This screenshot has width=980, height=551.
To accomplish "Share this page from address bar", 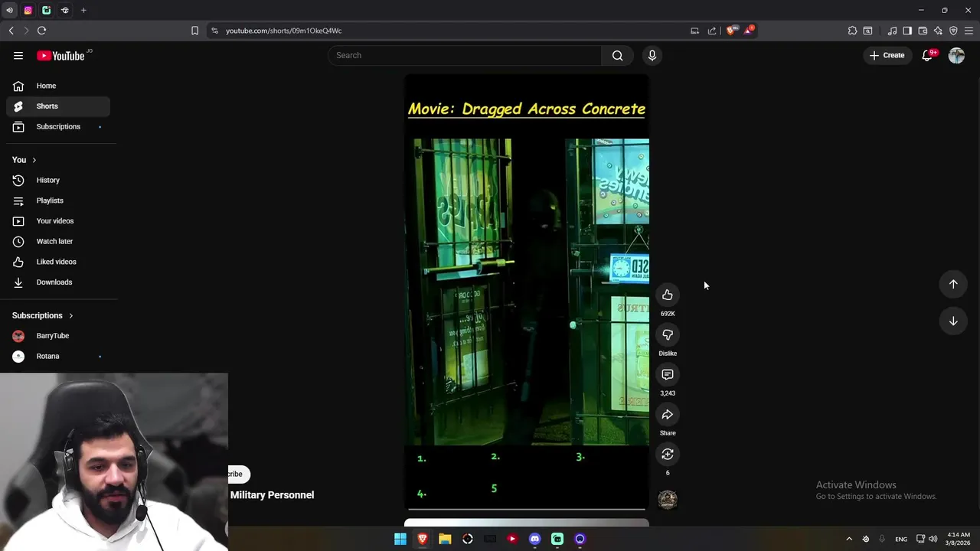I will tap(712, 31).
